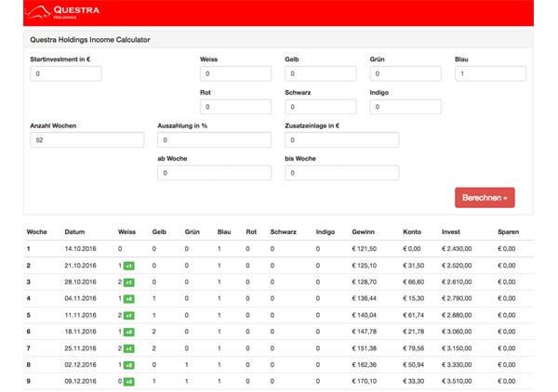This screenshot has height=392, width=558.
Task: Click green badge in week 7 row
Action: [x=129, y=348]
